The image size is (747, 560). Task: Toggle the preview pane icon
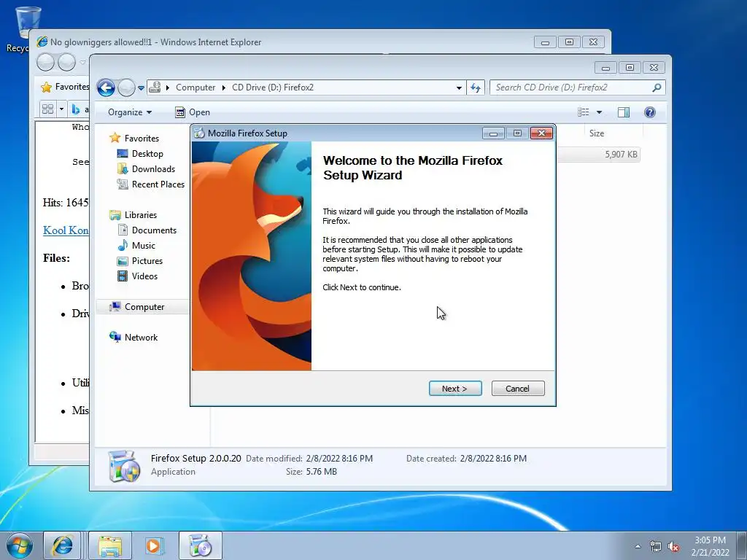624,112
